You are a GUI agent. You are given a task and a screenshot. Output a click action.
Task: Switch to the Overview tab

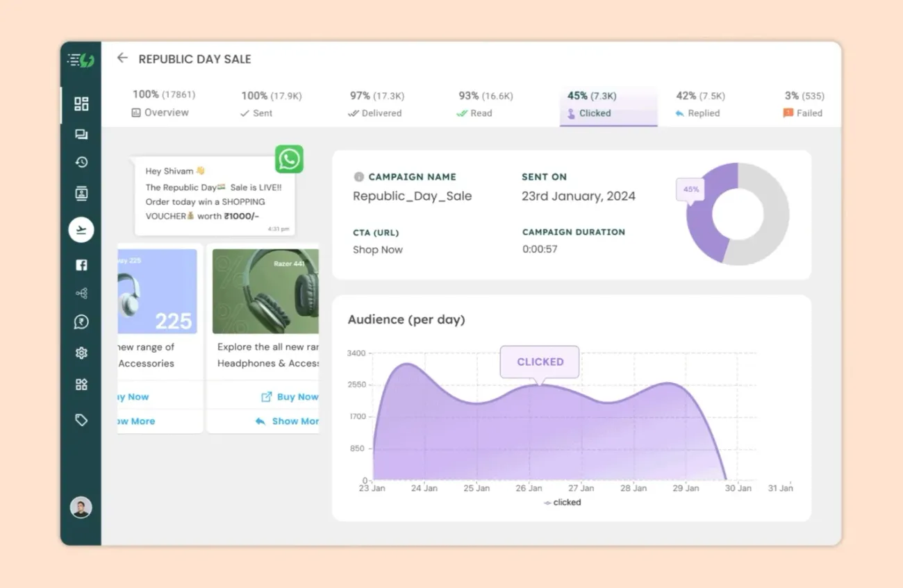[x=160, y=103]
